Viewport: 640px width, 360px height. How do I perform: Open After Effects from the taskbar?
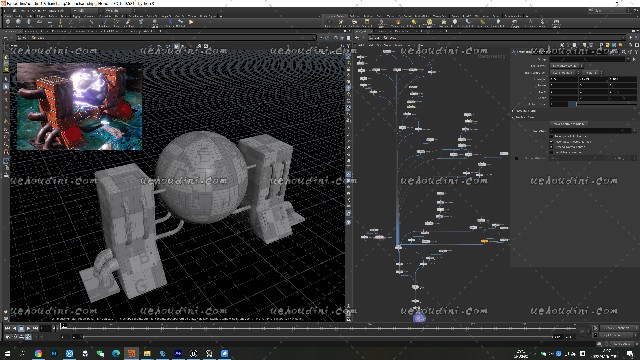[178, 353]
